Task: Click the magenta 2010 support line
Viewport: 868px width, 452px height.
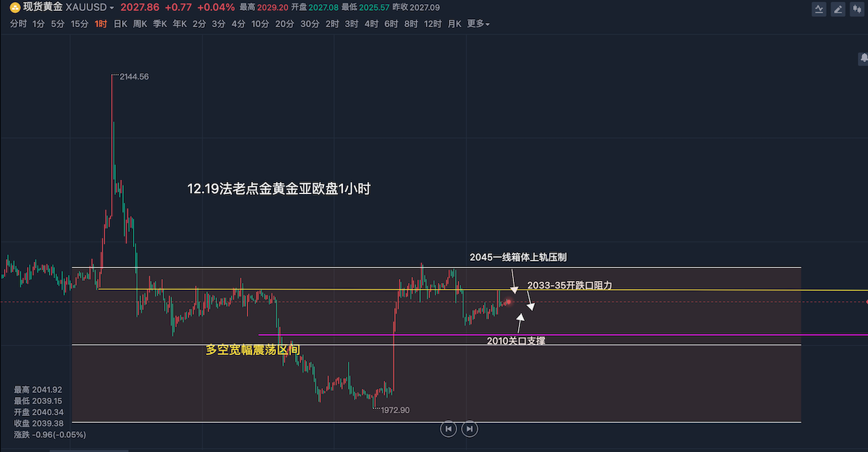Action: (610, 335)
